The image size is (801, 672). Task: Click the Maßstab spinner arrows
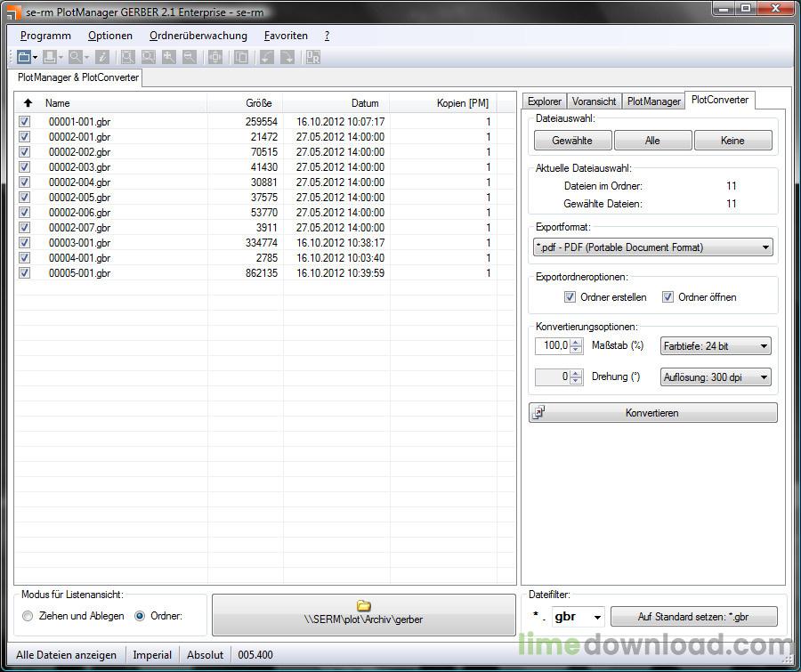[576, 346]
